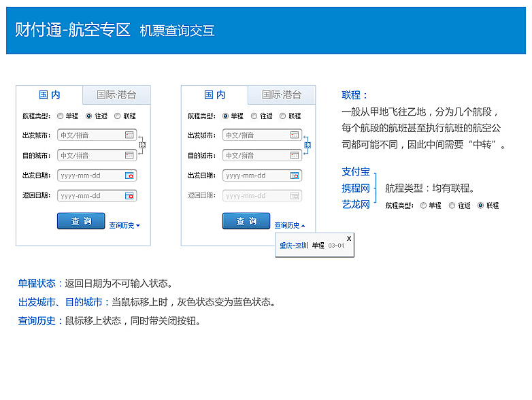Click 财付通-航空专区 header title
This screenshot has height=400, width=532.
(73, 30)
